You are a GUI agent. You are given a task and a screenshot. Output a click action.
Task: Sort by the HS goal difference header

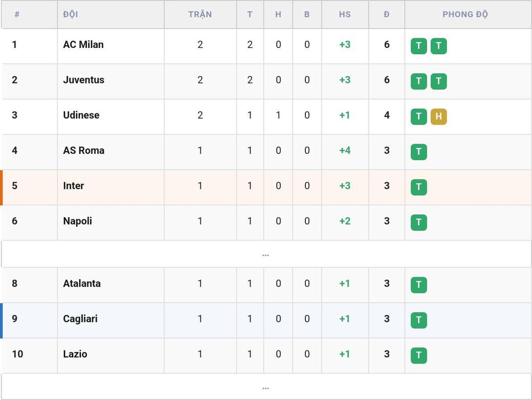coord(345,14)
